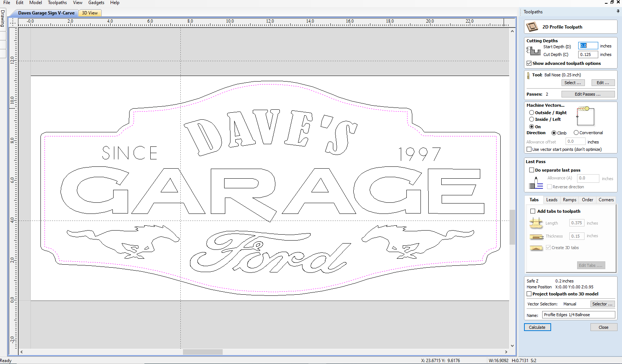Open the Ramps settings tab
This screenshot has width=622, height=364.
tap(570, 200)
